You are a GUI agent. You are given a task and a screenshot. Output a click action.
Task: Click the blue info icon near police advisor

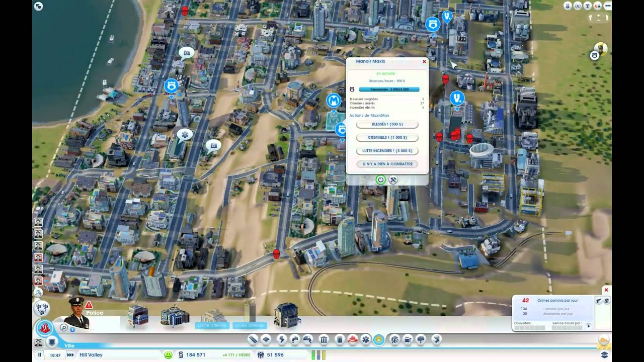72,330
